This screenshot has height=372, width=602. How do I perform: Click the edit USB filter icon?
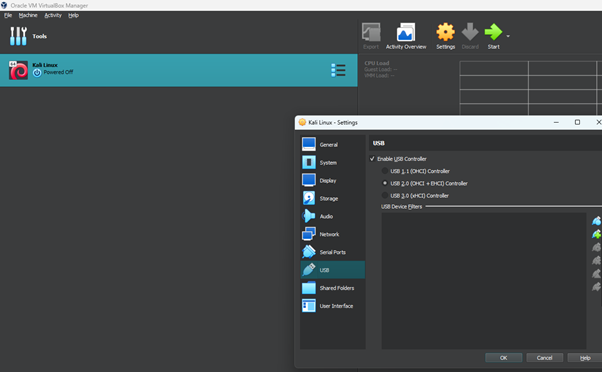click(596, 247)
